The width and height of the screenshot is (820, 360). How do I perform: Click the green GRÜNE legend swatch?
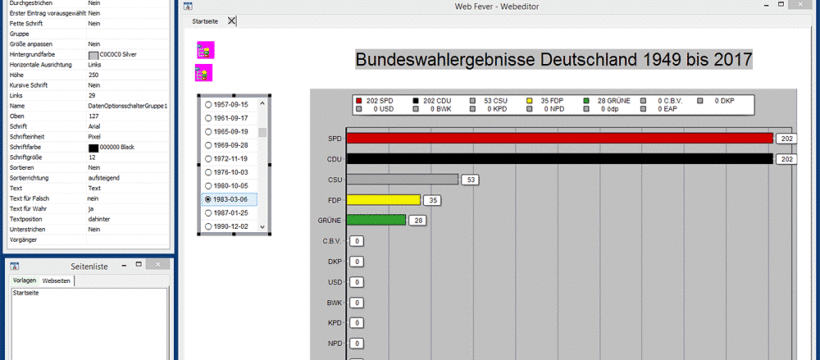click(587, 100)
